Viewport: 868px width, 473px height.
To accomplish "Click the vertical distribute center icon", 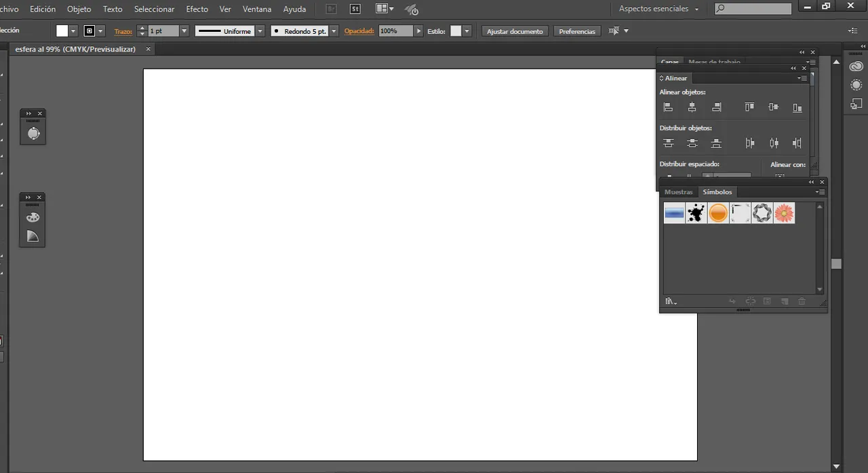I will click(692, 143).
